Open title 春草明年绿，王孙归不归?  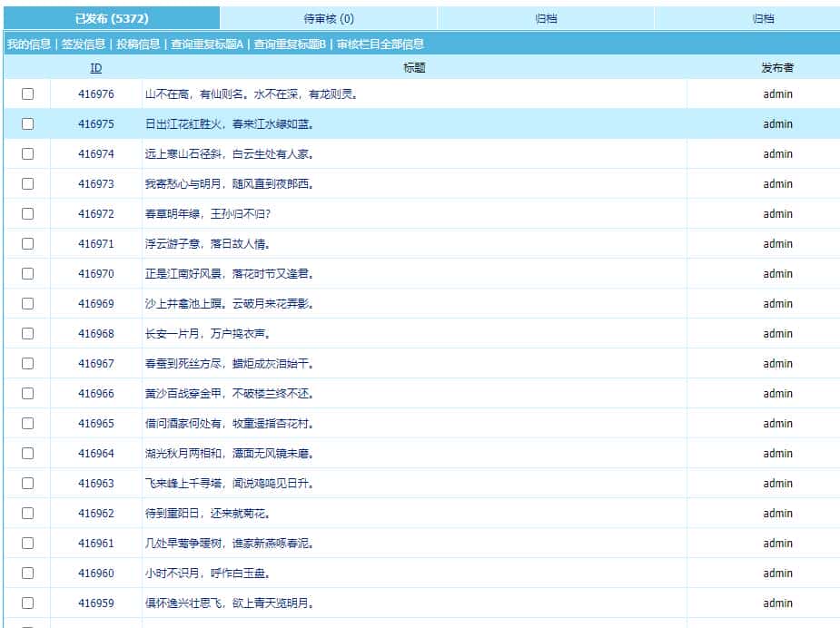pos(208,214)
